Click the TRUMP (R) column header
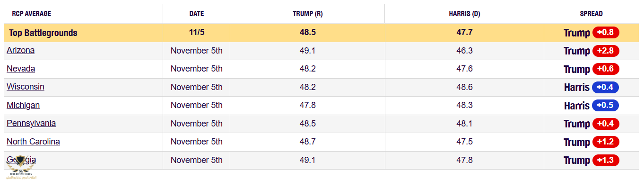This screenshot has width=644, height=180. click(307, 14)
